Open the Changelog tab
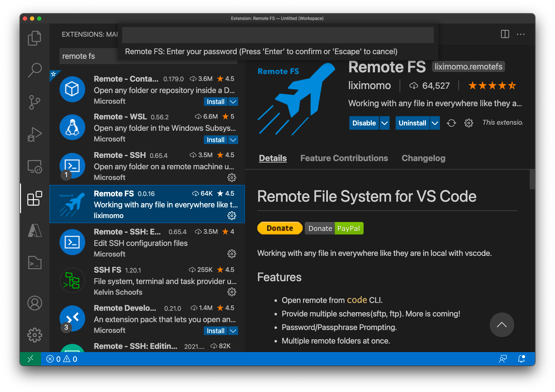Viewport: 555px width, 392px height. click(x=423, y=158)
